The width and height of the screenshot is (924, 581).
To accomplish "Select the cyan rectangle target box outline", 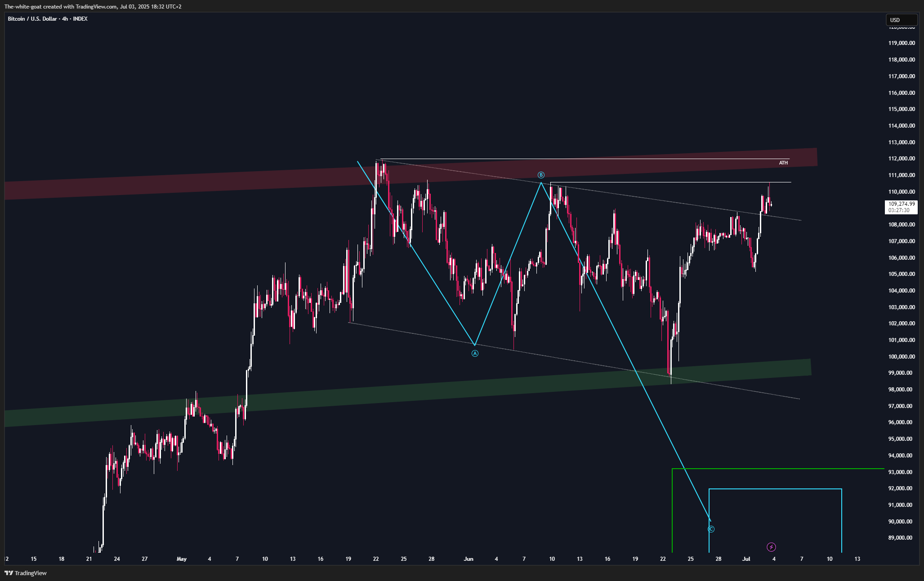I will tap(775, 520).
